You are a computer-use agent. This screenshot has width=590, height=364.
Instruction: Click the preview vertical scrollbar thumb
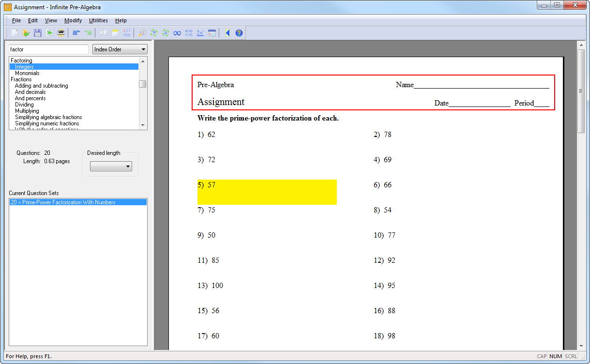click(581, 91)
